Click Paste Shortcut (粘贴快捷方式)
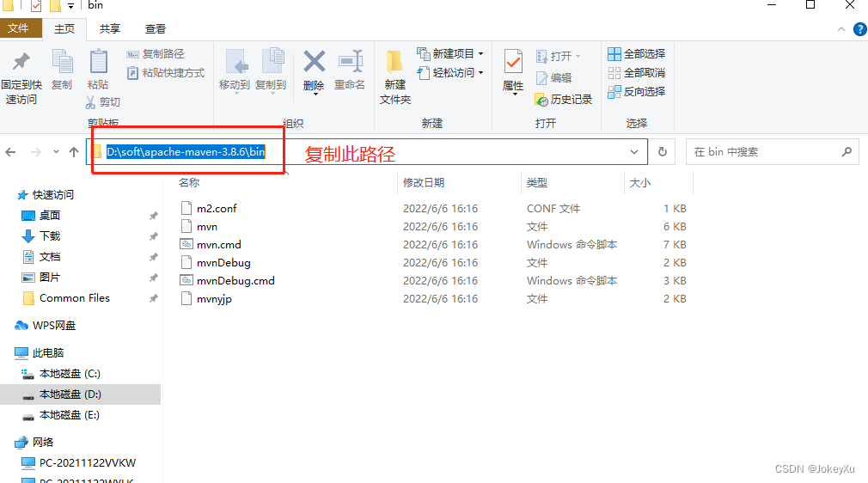Viewport: 868px width, 483px height. 166,72
